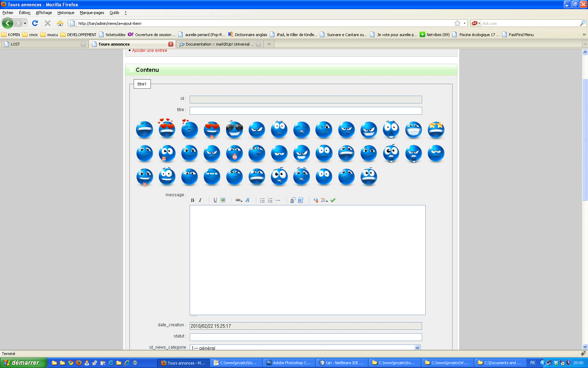Click the green checkmark preview icon
This screenshot has width=588, height=368.
(x=333, y=200)
